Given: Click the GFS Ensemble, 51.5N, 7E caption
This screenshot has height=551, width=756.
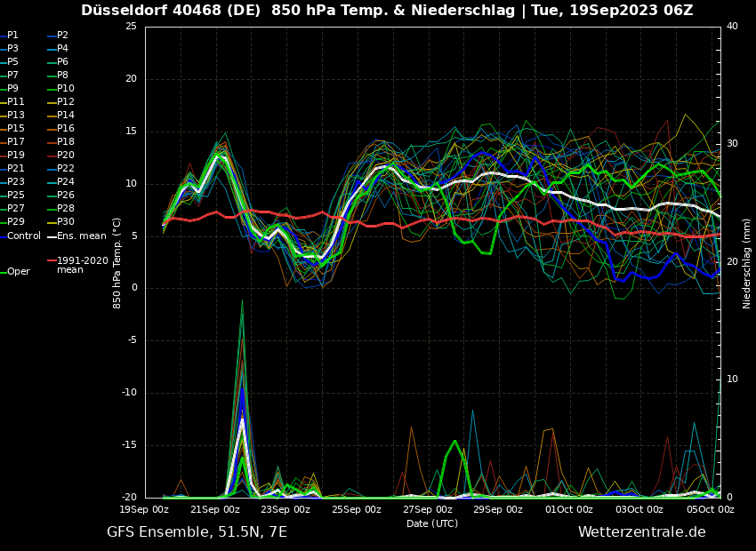Looking at the screenshot, I should tap(197, 532).
